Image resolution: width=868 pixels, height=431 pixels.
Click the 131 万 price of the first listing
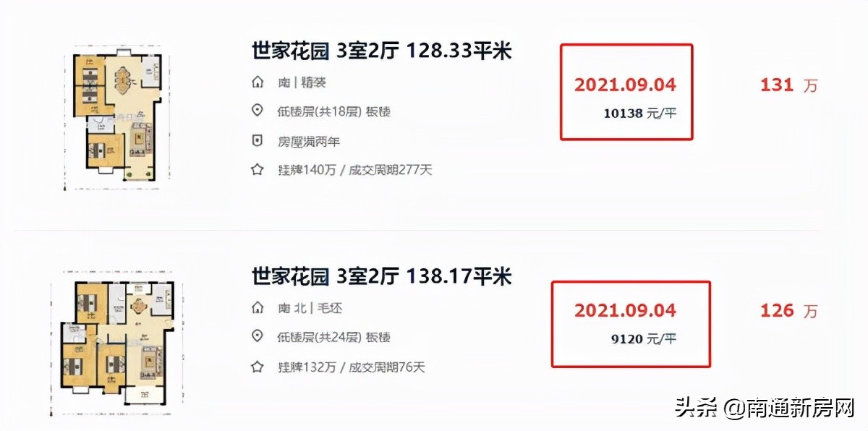point(787,85)
